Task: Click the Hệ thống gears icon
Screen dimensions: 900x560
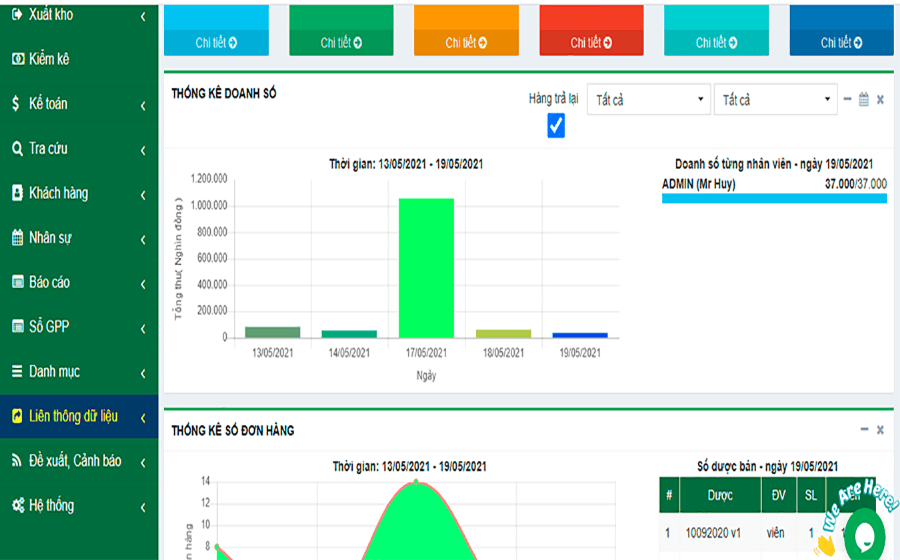Action: [17, 505]
